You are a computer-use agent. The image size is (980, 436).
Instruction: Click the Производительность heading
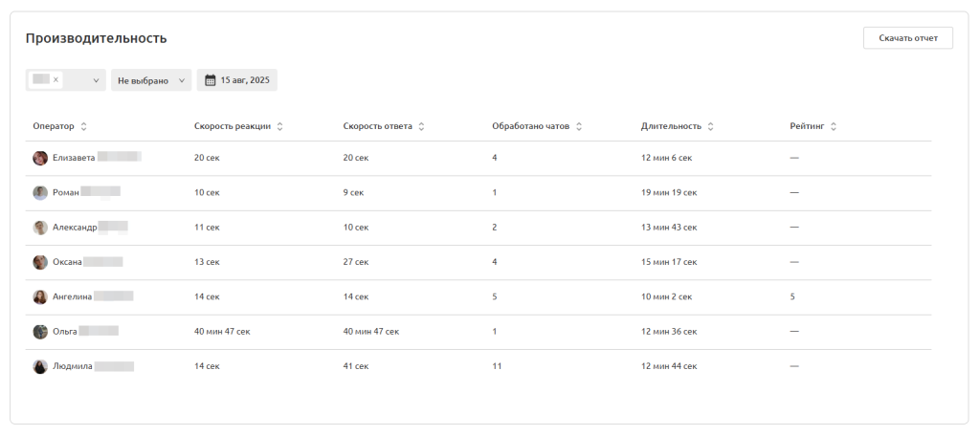[x=96, y=38]
